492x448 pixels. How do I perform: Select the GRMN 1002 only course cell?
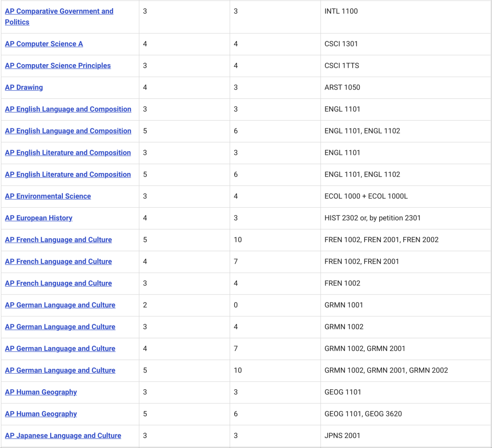[405, 327]
